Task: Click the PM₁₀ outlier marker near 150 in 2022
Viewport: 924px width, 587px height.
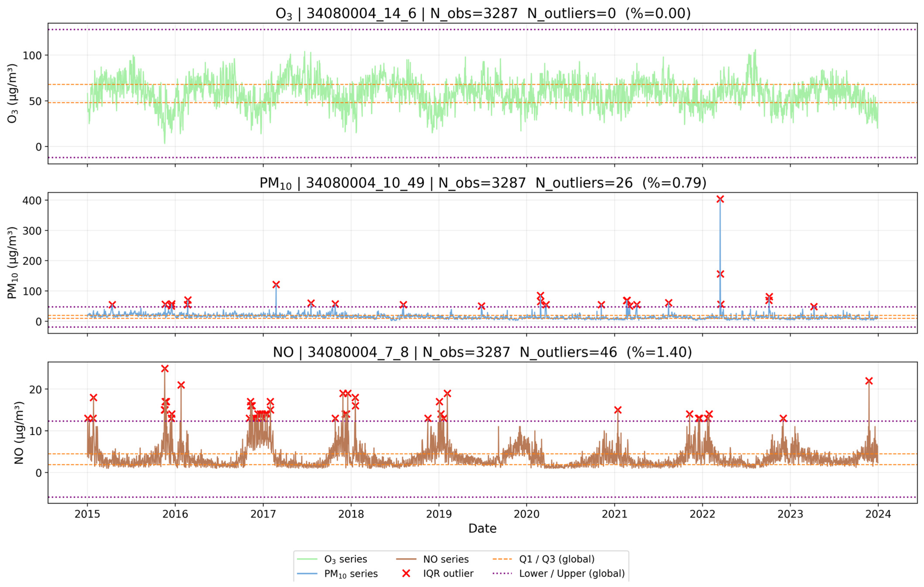Action: 720,274
